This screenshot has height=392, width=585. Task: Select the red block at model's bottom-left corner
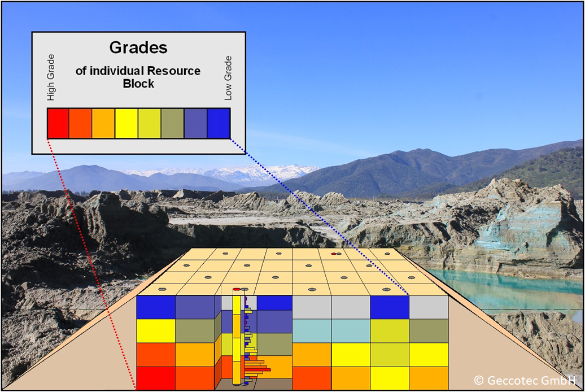click(x=156, y=378)
